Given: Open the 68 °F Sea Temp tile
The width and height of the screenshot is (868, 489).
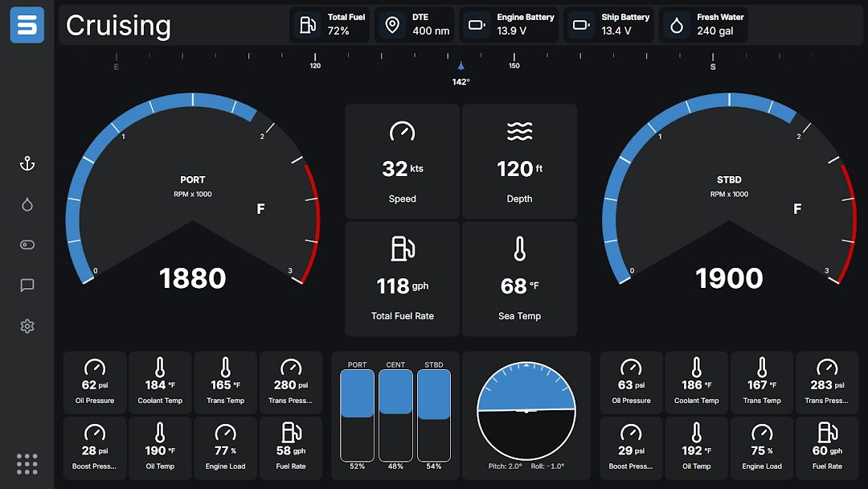Looking at the screenshot, I should point(519,279).
